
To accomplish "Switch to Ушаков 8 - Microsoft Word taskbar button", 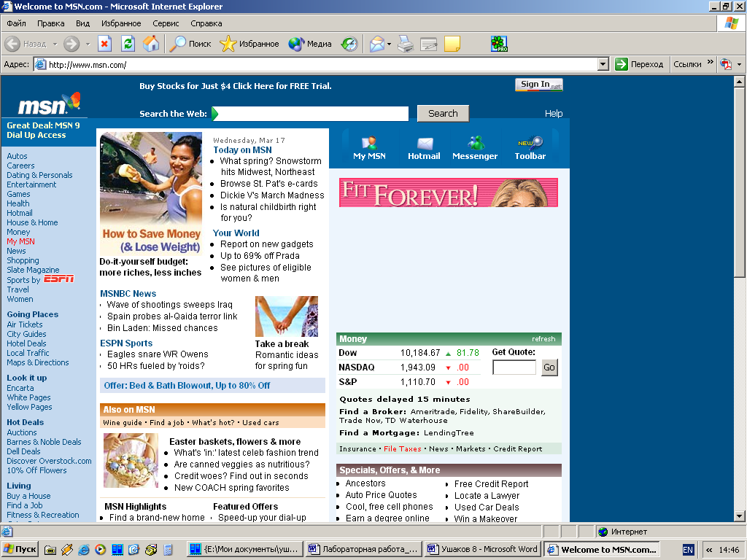I will click(482, 549).
